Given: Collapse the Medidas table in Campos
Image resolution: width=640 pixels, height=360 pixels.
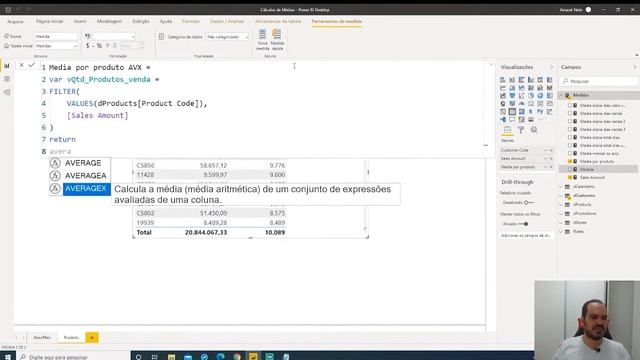Looking at the screenshot, I should pos(561,95).
